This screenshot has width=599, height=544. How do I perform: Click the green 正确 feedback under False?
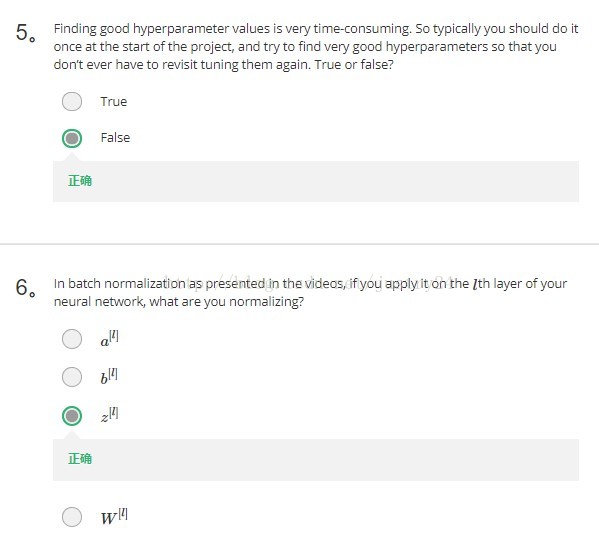point(80,181)
